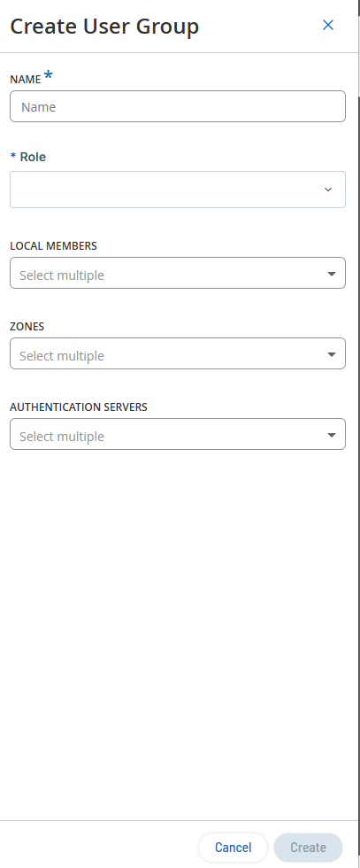Screen dimensions: 360x868
Task: Click the NAME field label
Action: point(26,80)
